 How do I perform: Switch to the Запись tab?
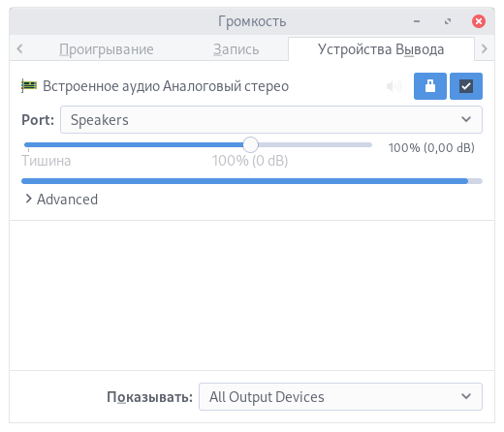236,49
